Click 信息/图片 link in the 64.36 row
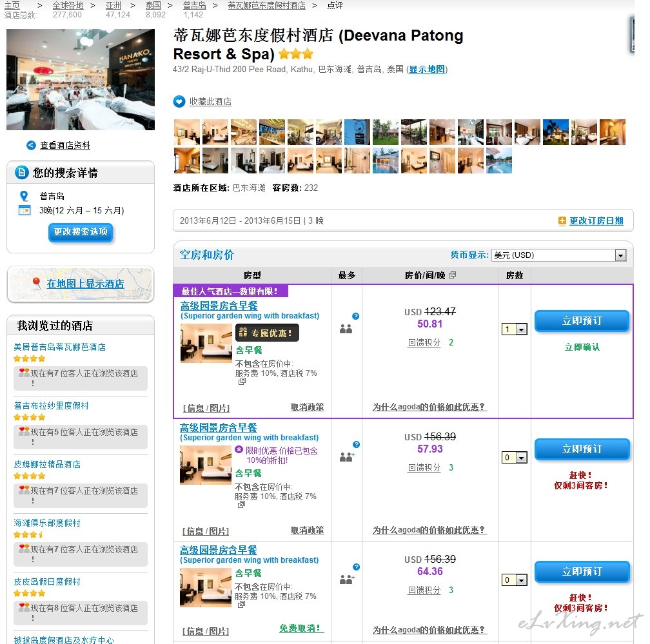This screenshot has width=650, height=644. 206,631
